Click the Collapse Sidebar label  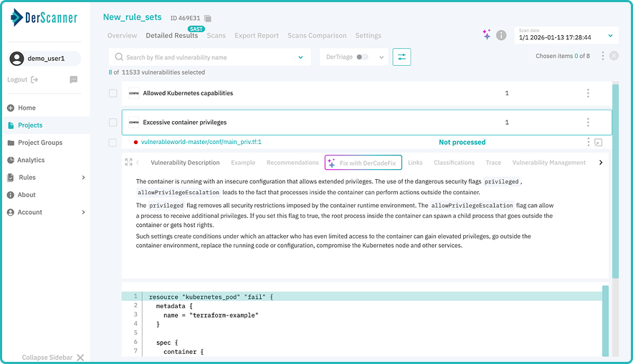click(x=47, y=357)
